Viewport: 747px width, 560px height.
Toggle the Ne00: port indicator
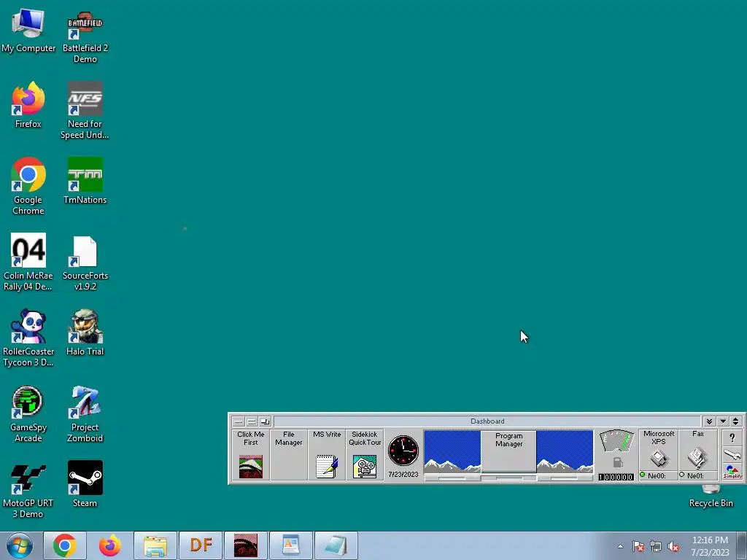[643, 475]
